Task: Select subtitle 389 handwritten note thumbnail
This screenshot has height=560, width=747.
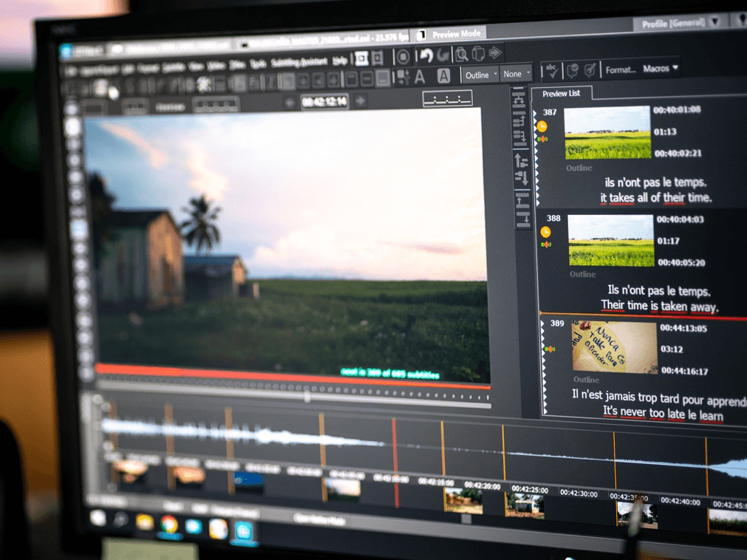Action: pos(614,346)
